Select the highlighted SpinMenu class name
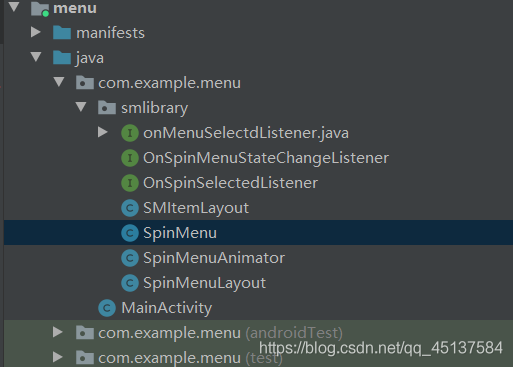513x367 pixels. pos(180,233)
